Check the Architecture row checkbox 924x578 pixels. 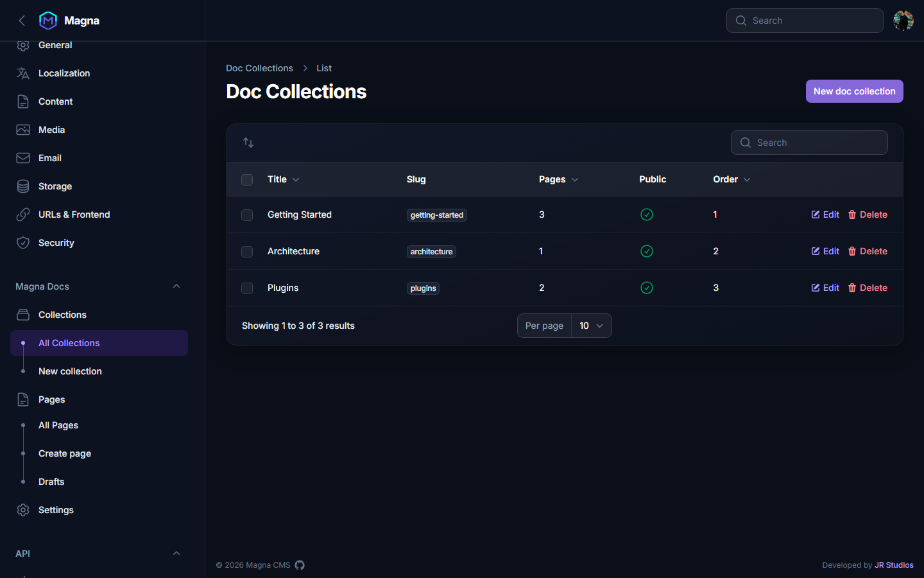click(247, 252)
